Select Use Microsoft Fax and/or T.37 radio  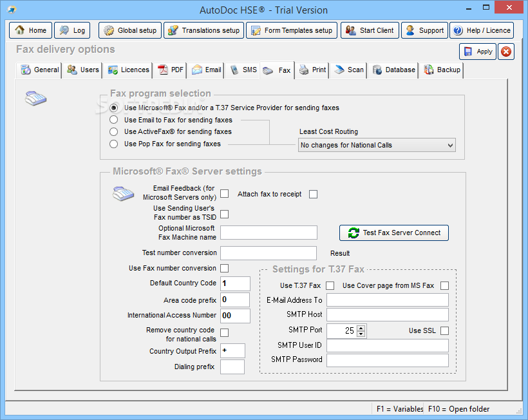click(113, 108)
